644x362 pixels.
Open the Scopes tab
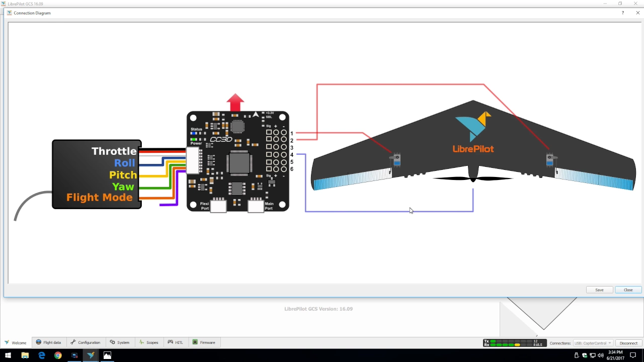[x=149, y=342]
